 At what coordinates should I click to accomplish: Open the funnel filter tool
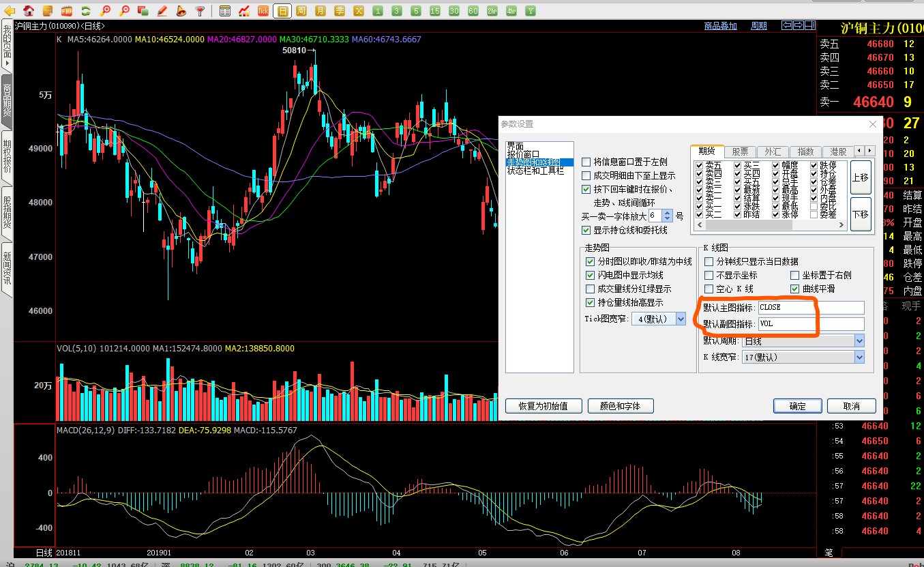(x=200, y=11)
